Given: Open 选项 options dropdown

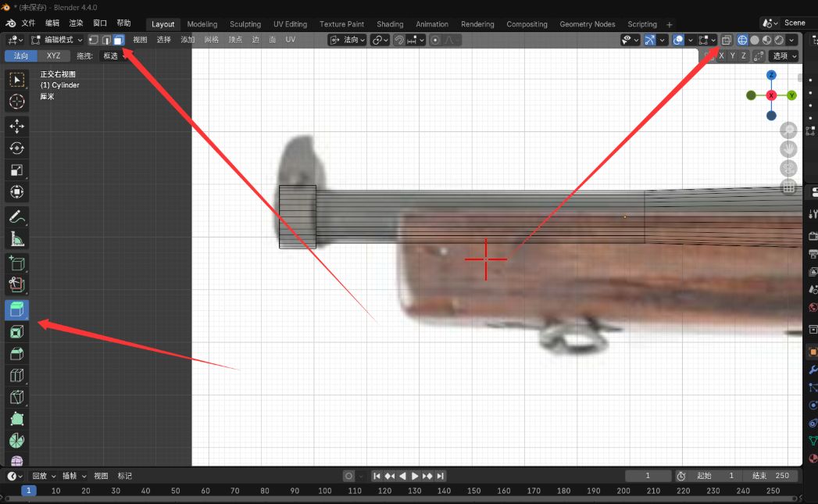Looking at the screenshot, I should (784, 55).
